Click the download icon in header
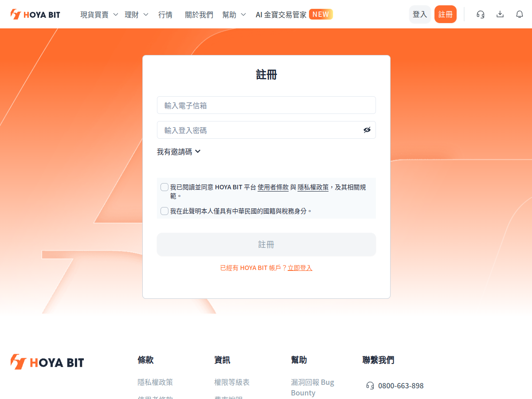The height and width of the screenshot is (399, 532). point(500,14)
